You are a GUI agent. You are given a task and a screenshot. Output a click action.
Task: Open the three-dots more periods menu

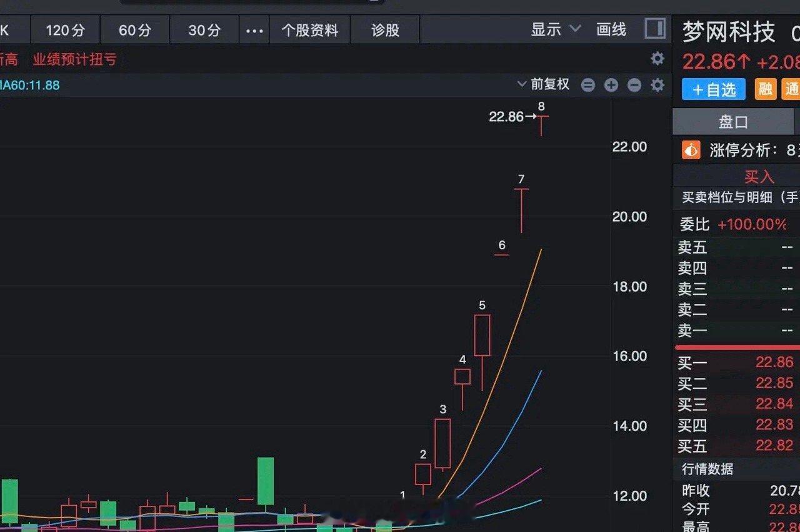[254, 31]
